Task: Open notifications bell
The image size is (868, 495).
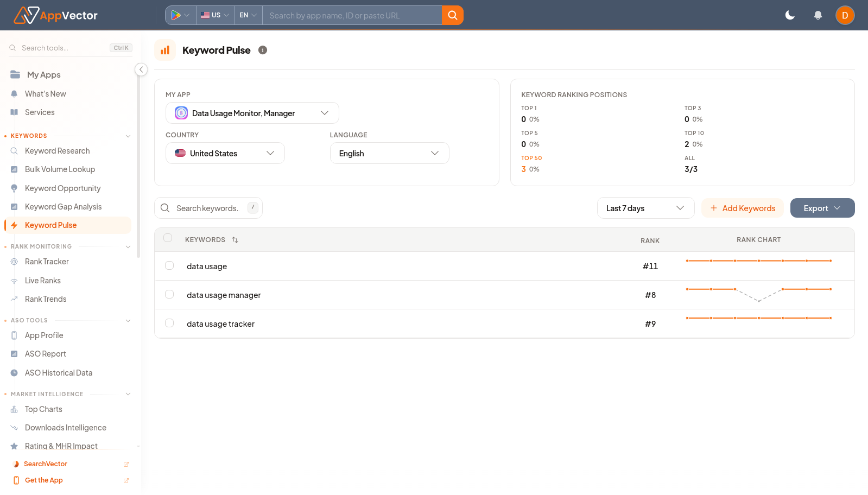Action: (x=818, y=15)
